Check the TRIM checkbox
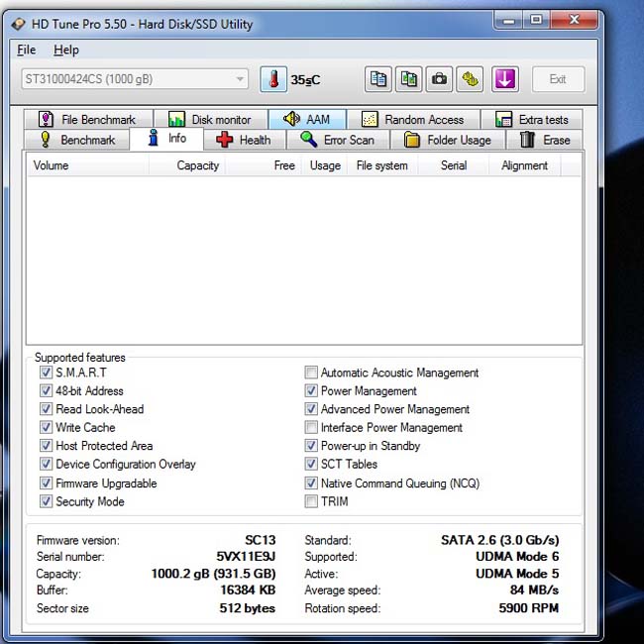Image resolution: width=644 pixels, height=644 pixels. [x=311, y=501]
